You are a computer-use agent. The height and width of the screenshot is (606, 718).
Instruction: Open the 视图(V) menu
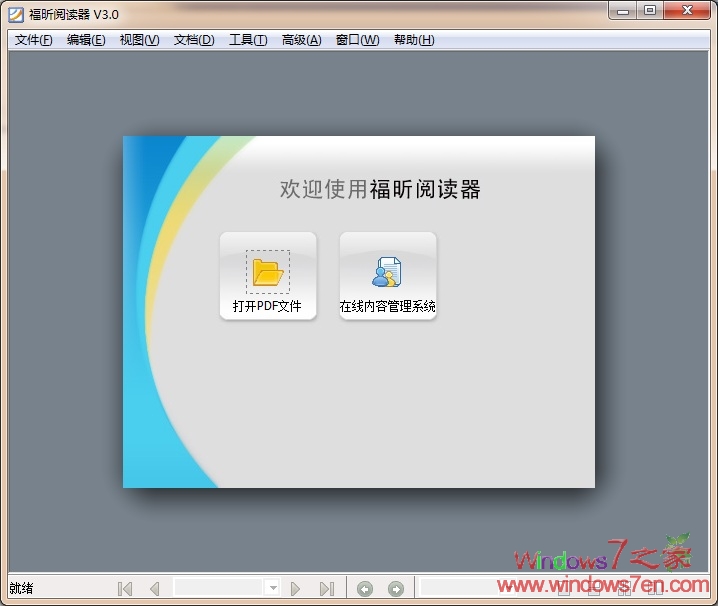[x=139, y=40]
